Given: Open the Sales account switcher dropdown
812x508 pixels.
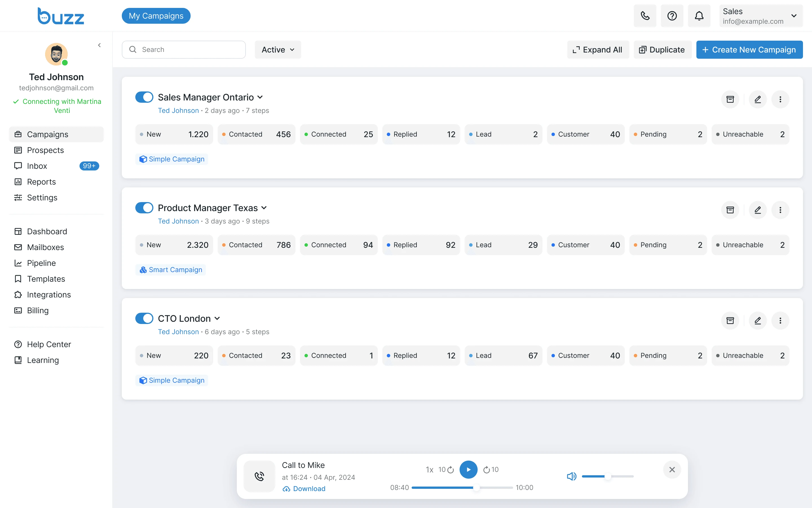Looking at the screenshot, I should pyautogui.click(x=761, y=16).
